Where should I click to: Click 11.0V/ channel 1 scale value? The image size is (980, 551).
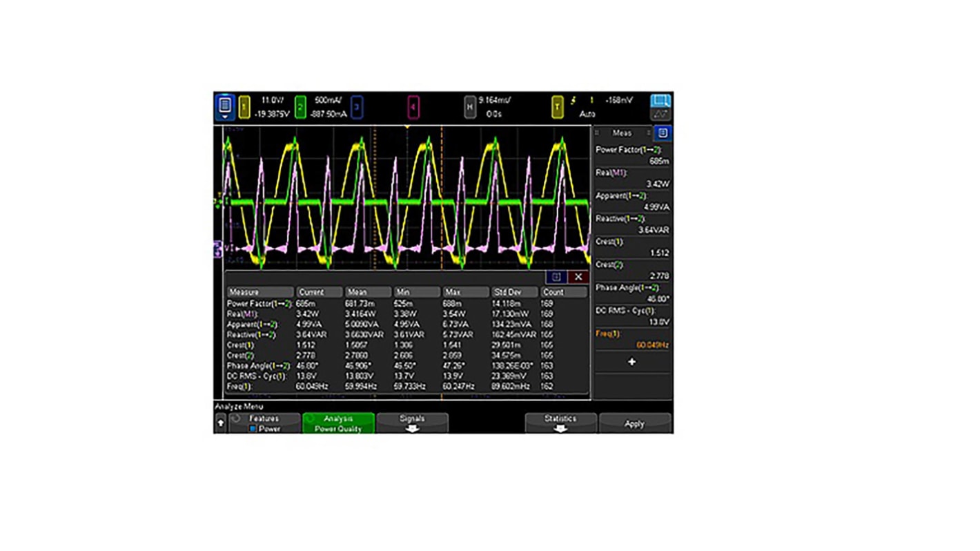pos(273,101)
